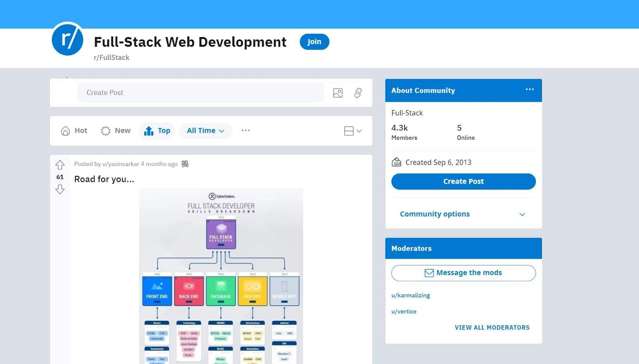The height and width of the screenshot is (364, 639).
Task: Join the Full-Stack Web Development community
Action: click(314, 42)
